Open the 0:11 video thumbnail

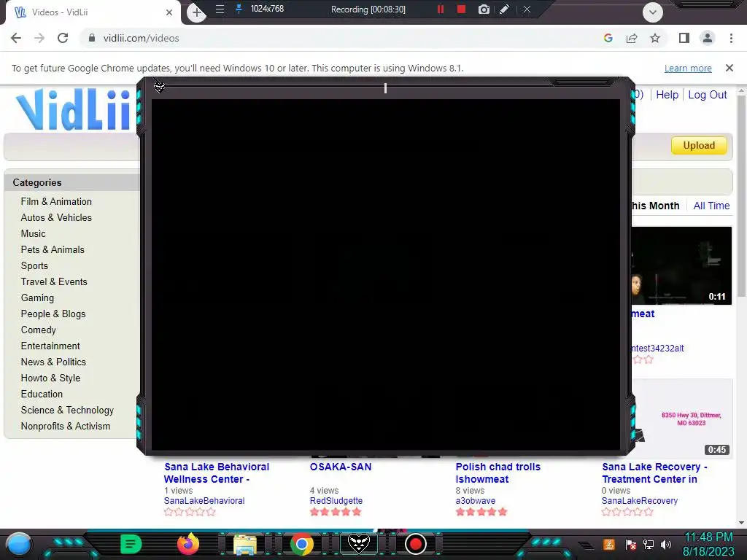pyautogui.click(x=681, y=265)
